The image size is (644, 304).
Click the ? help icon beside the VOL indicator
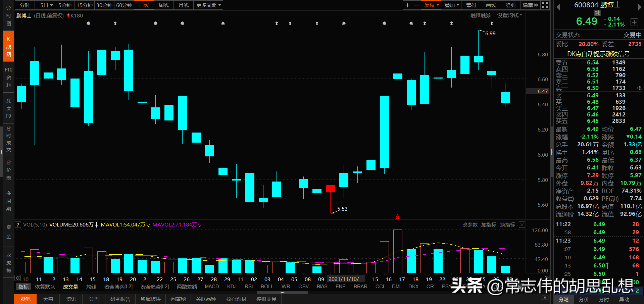point(17,224)
